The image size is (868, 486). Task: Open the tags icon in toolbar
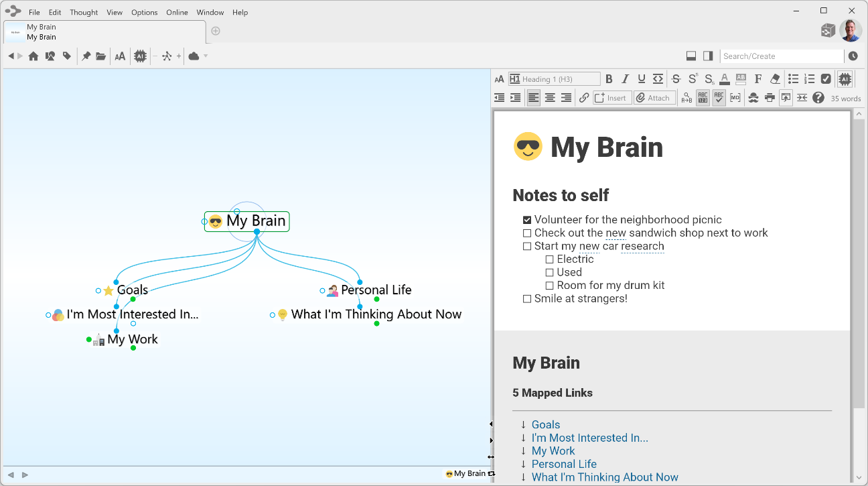click(67, 56)
